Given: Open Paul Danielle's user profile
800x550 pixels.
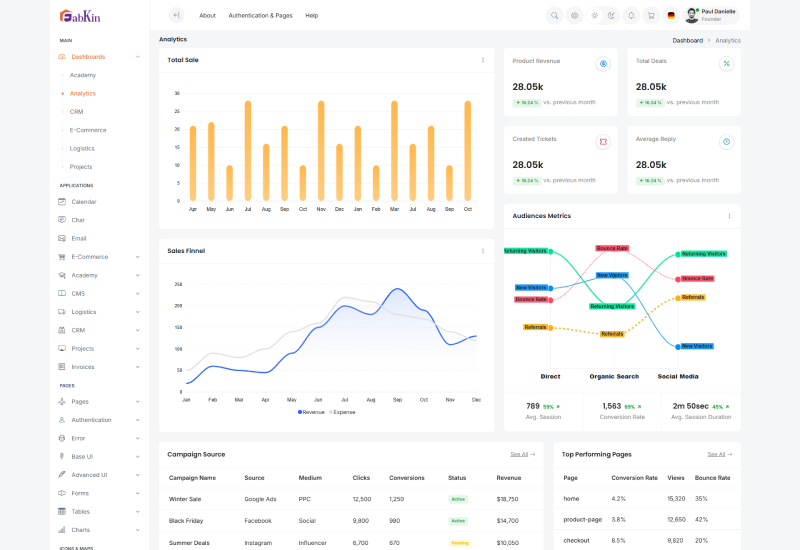Looking at the screenshot, I should pyautogui.click(x=711, y=15).
